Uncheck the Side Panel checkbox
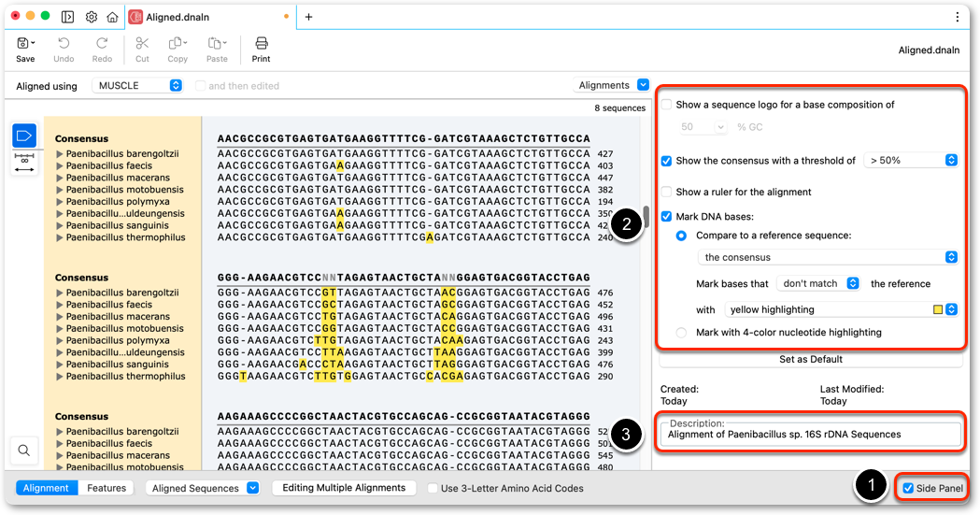This screenshot has height=515, width=980. [908, 488]
